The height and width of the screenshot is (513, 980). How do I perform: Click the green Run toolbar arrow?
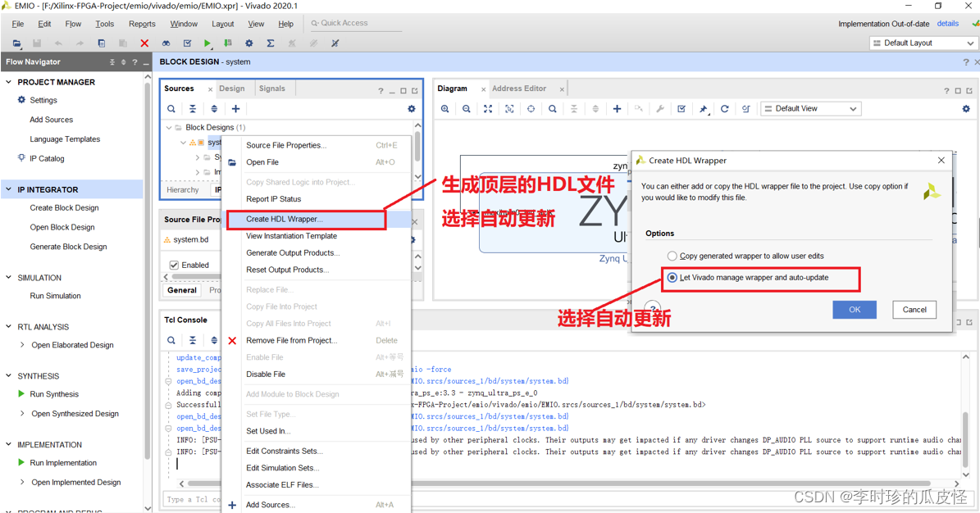[207, 43]
